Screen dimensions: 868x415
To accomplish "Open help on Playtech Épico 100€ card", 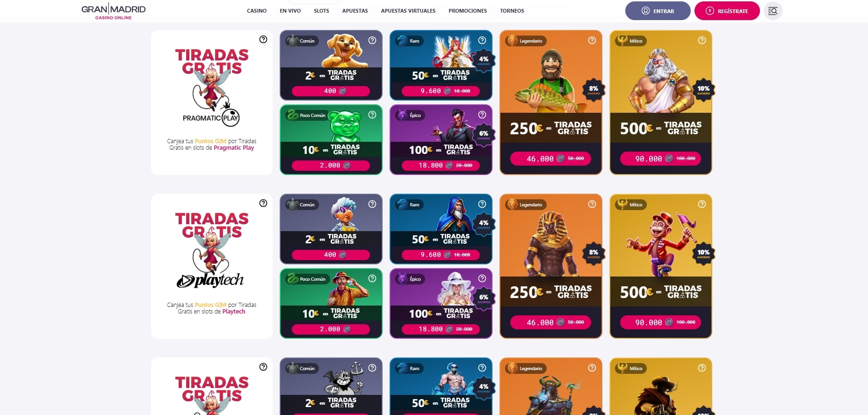I will [x=482, y=278].
